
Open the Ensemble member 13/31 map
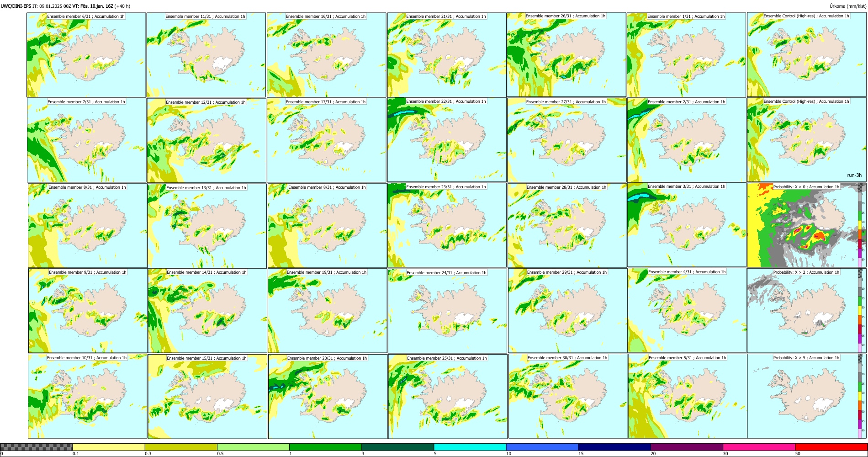pyautogui.click(x=207, y=226)
